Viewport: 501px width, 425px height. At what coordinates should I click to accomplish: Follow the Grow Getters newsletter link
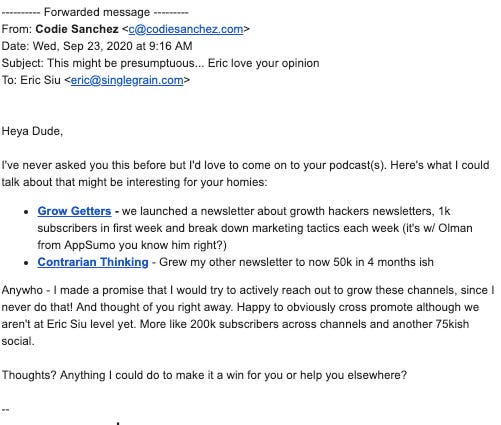[74, 211]
